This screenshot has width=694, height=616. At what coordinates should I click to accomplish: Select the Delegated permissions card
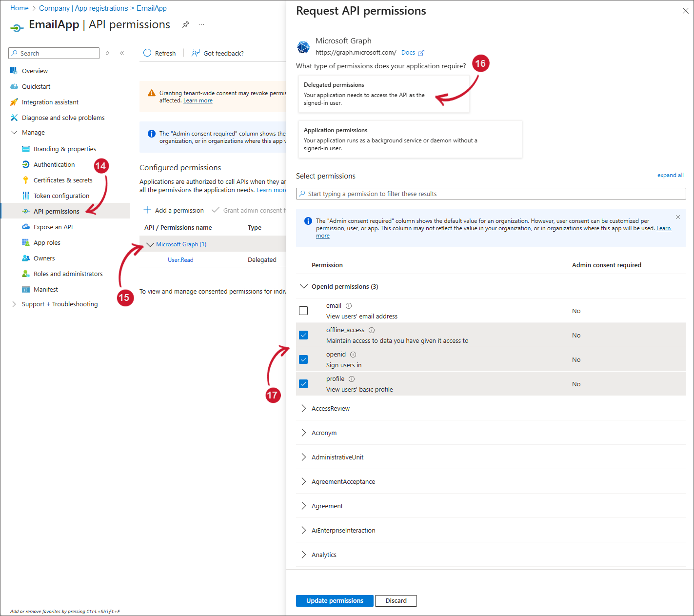pos(384,94)
